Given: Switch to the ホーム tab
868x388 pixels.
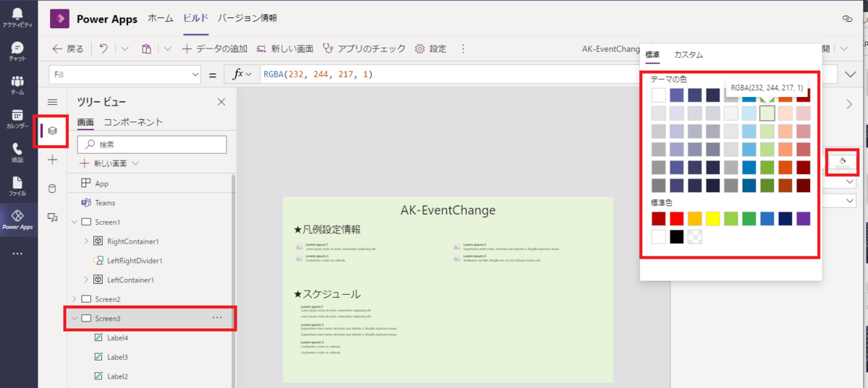Looking at the screenshot, I should point(161,18).
